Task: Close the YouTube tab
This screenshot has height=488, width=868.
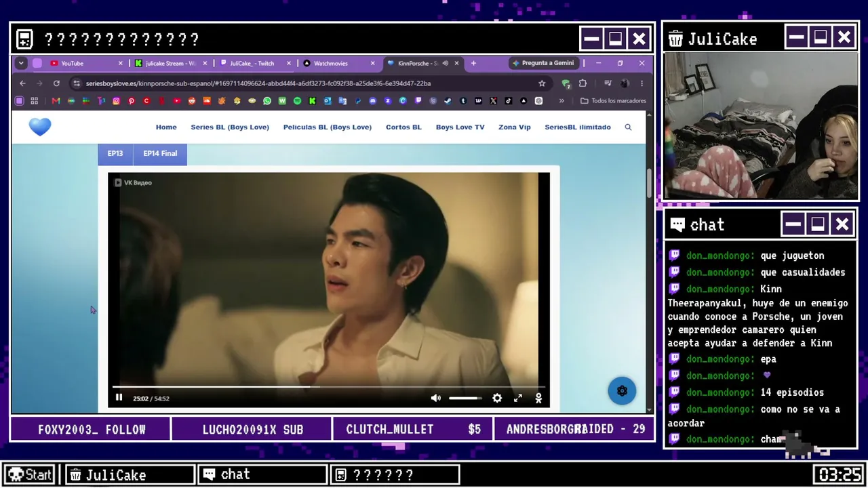Action: click(121, 63)
